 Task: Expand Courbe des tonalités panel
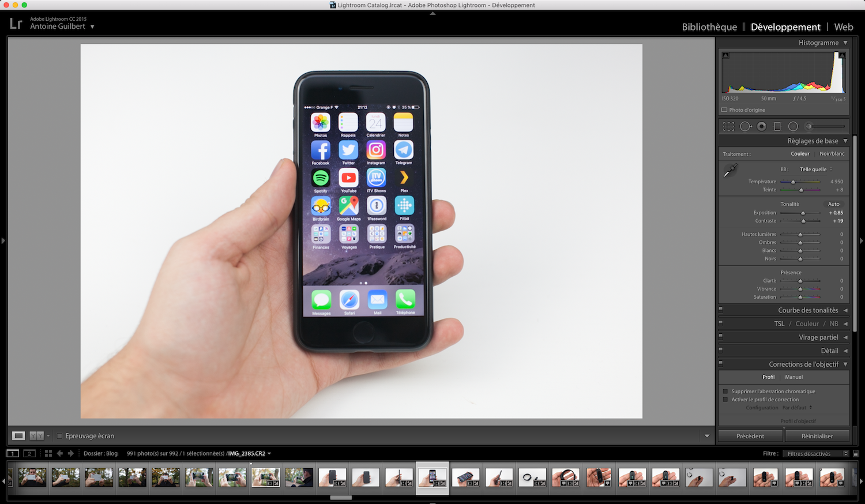pyautogui.click(x=845, y=310)
